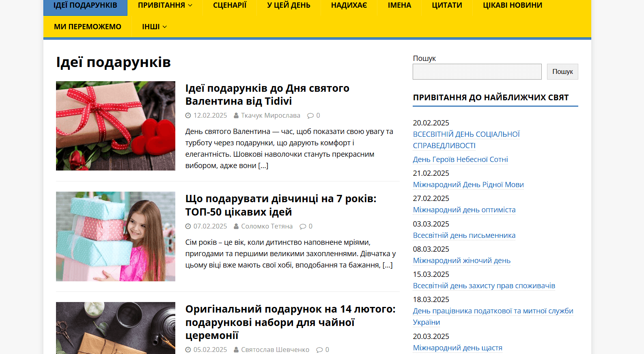Click the Пошук search button

pos(562,71)
